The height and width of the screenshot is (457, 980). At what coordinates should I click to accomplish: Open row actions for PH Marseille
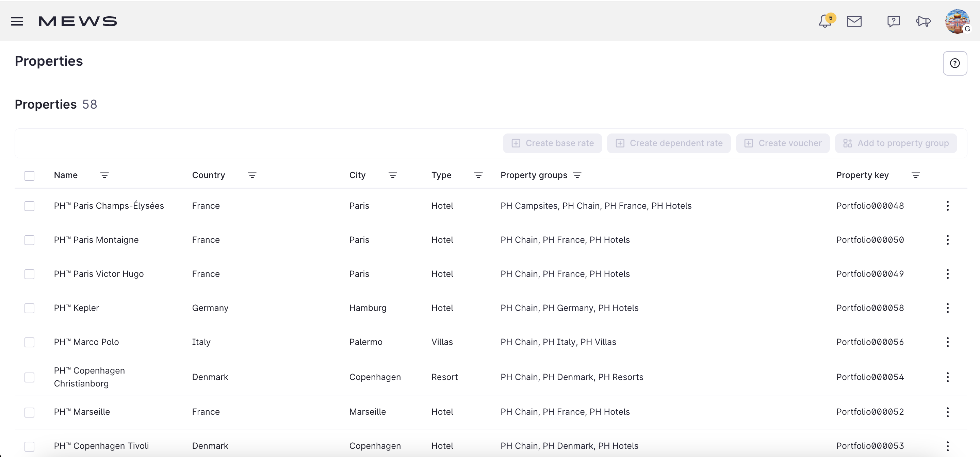(948, 412)
